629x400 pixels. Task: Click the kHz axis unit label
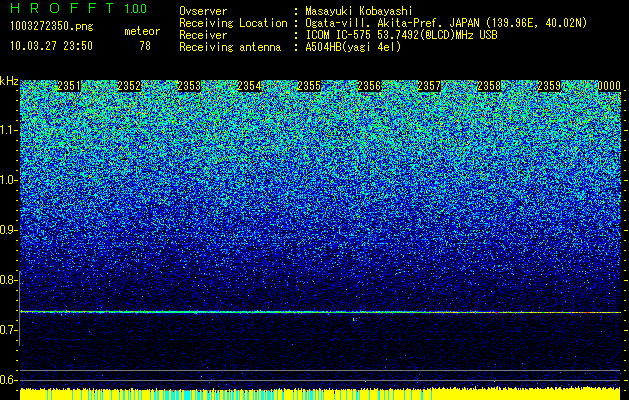point(9,81)
